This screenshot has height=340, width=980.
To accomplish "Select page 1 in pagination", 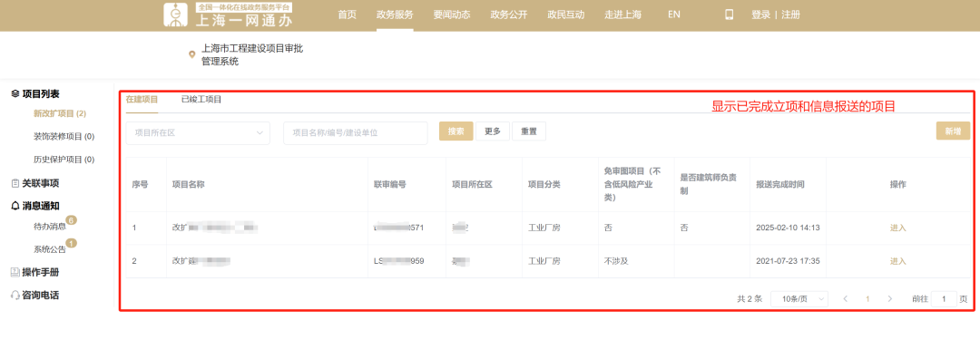I will click(867, 299).
